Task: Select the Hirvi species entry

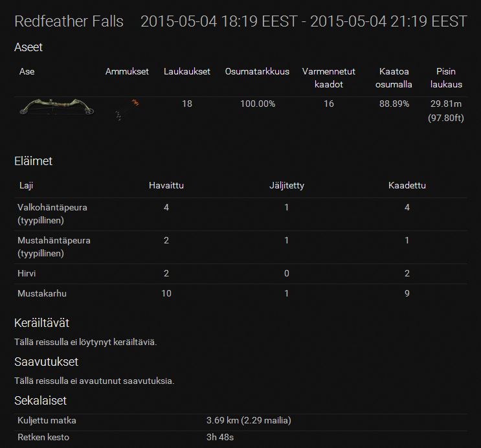Action: [27, 274]
